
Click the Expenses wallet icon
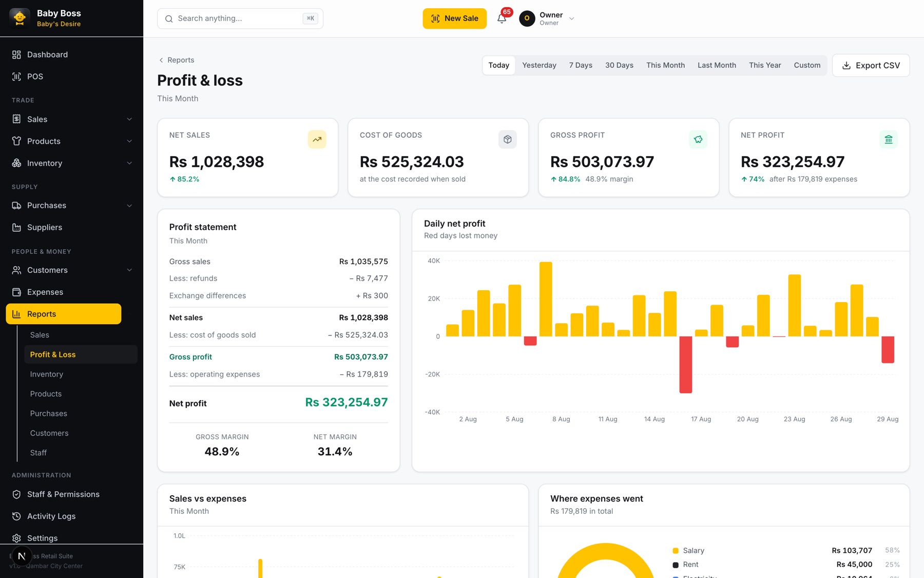[16, 292]
